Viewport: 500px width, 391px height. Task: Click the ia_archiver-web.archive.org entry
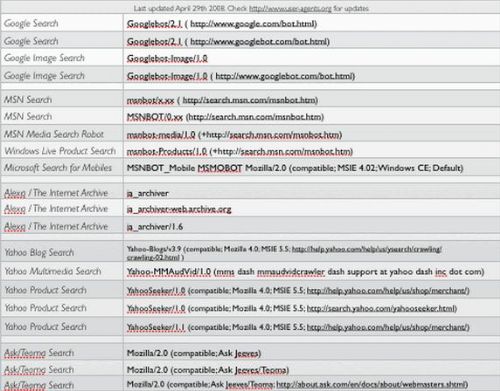[x=179, y=209]
